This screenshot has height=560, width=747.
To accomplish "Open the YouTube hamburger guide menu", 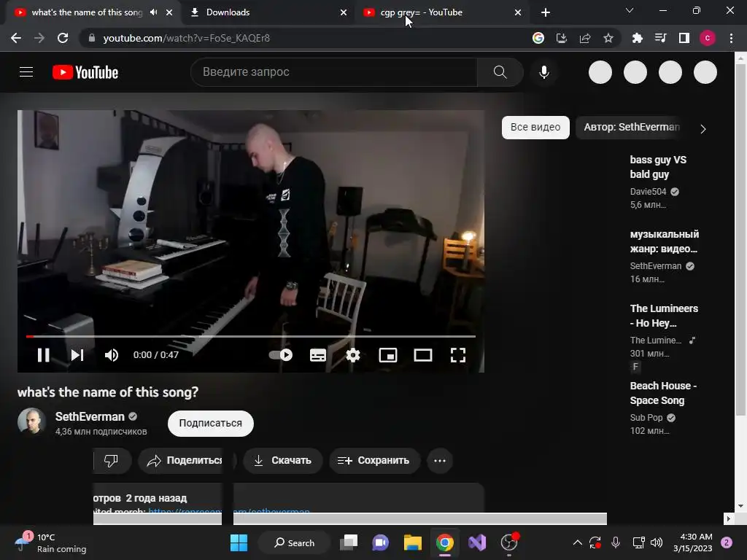I will (26, 72).
